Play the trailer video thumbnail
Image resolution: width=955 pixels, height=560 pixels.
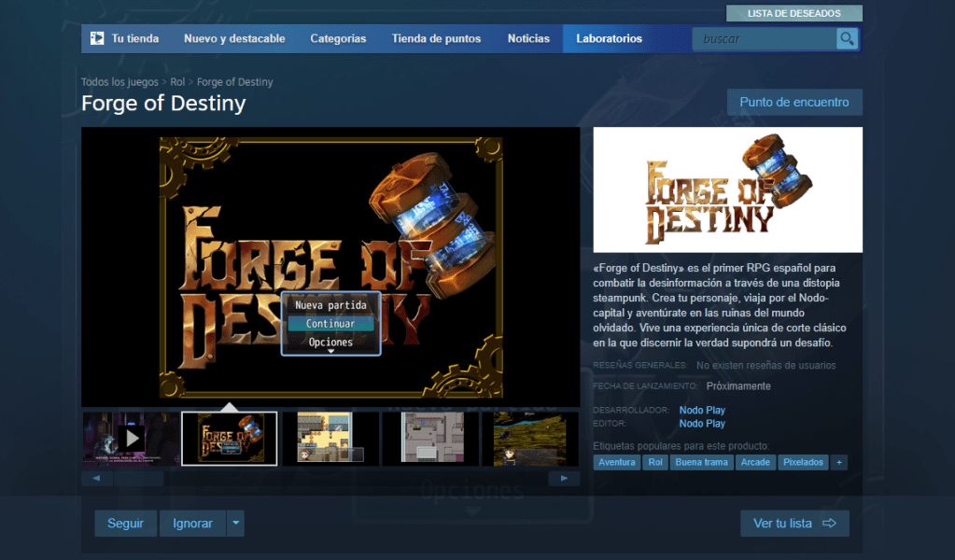[131, 438]
